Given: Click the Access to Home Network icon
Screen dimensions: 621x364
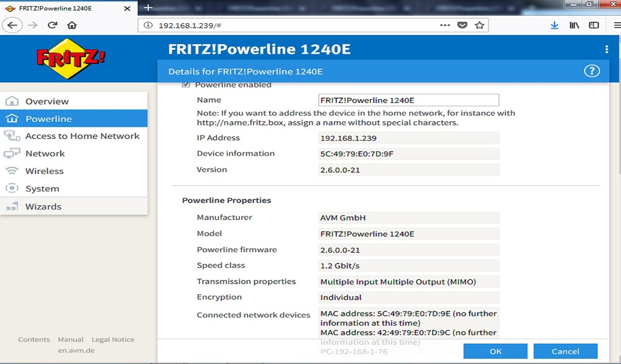Looking at the screenshot, I should [12, 136].
